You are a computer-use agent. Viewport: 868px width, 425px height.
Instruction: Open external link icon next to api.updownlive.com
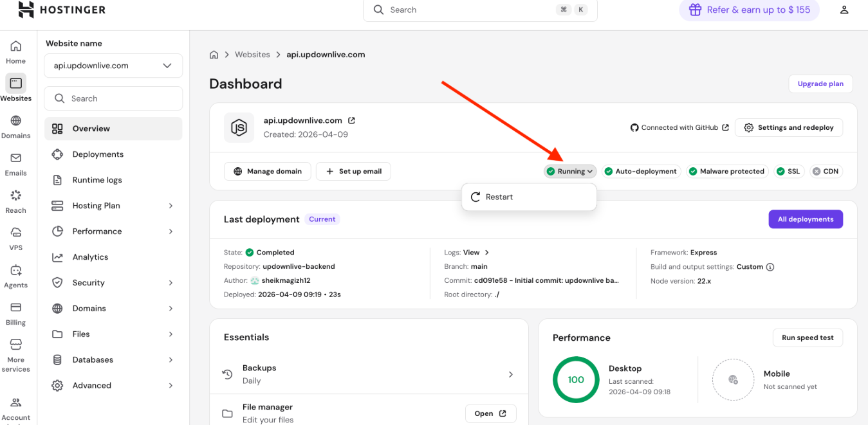coord(351,120)
